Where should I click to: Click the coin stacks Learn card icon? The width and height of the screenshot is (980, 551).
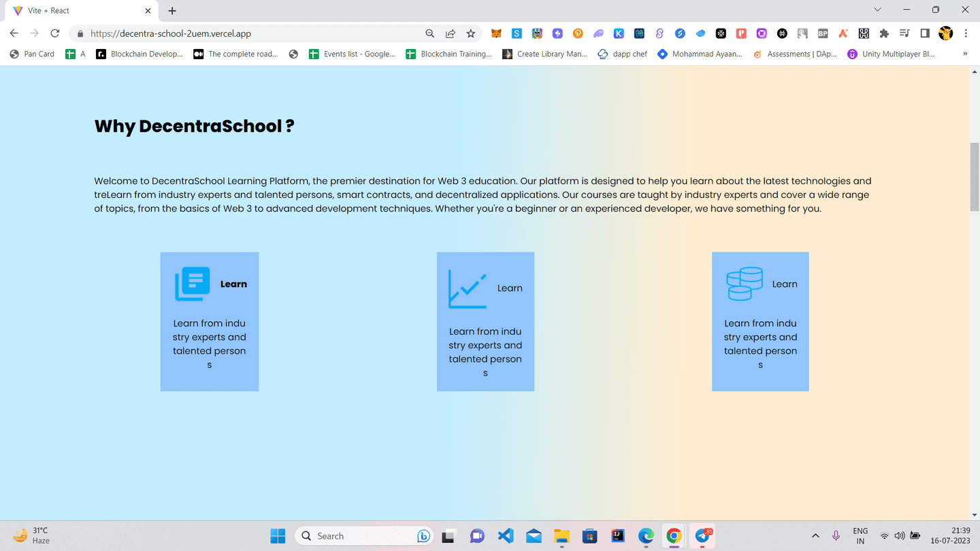(x=745, y=284)
